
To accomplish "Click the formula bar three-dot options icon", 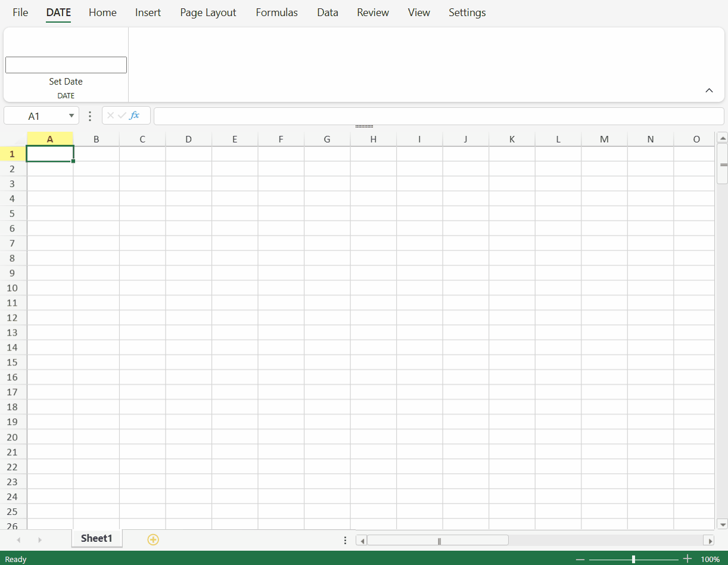I will [90, 116].
